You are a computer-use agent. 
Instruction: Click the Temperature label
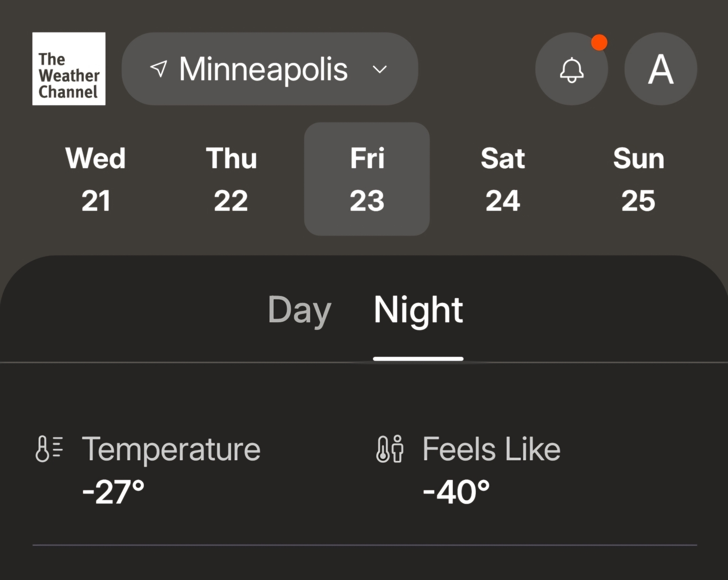coord(171,449)
